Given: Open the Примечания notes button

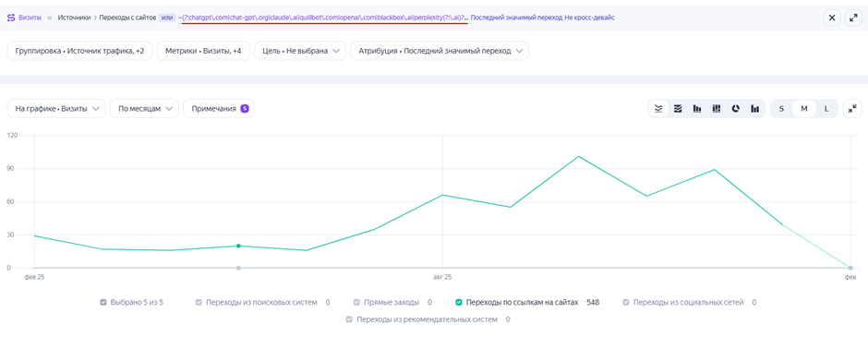Looking at the screenshot, I should (219, 109).
